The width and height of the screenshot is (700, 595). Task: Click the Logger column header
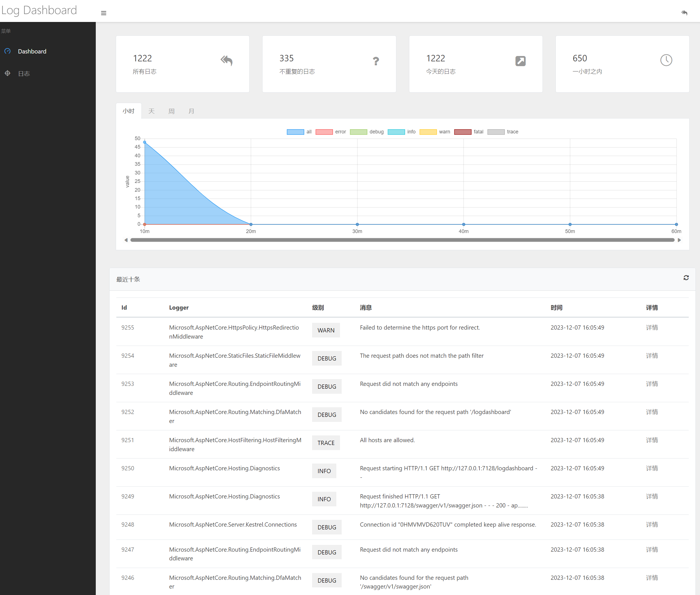click(x=179, y=308)
